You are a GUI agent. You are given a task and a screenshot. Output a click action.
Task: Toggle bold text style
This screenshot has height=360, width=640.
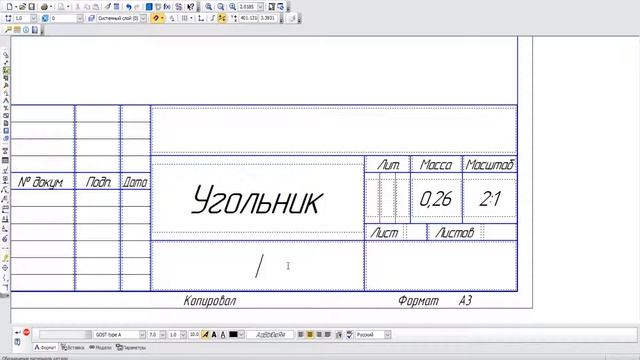214,335
